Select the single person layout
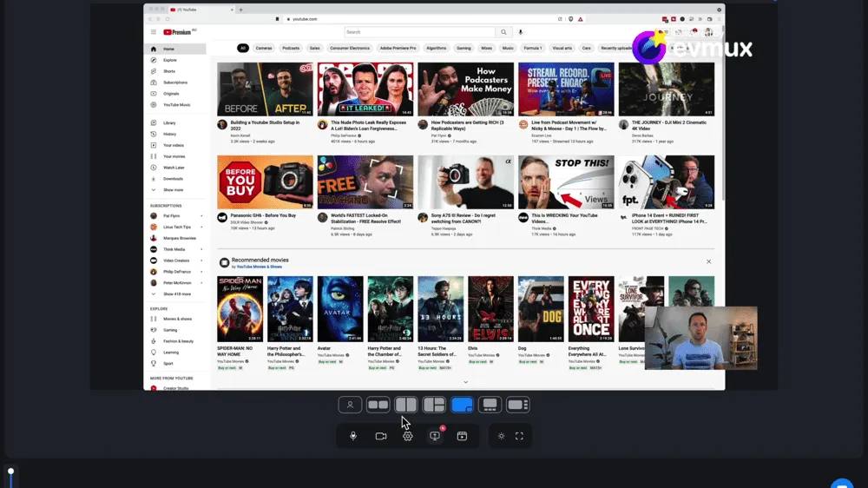 click(x=350, y=405)
